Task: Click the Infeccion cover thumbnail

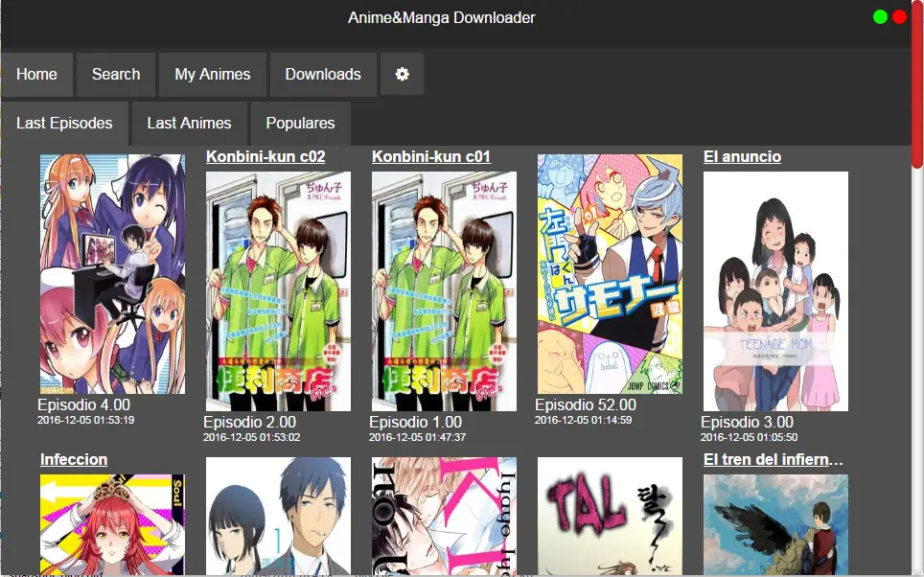Action: 112,524
